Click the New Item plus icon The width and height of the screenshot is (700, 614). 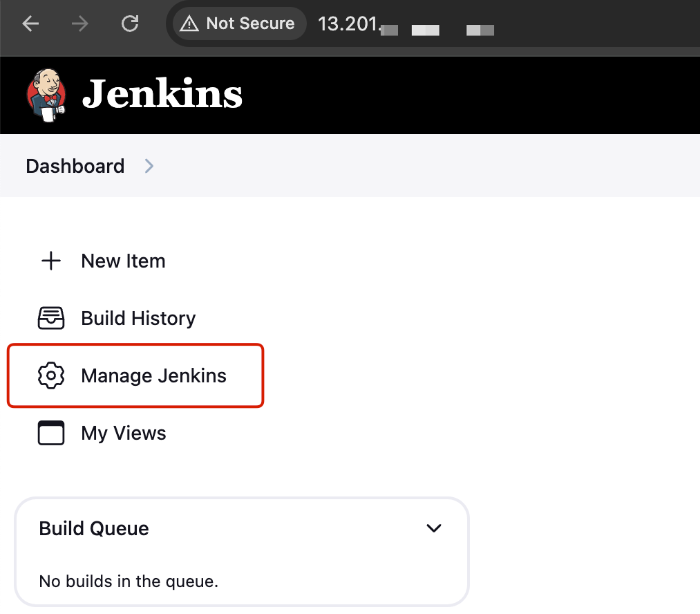(51, 261)
